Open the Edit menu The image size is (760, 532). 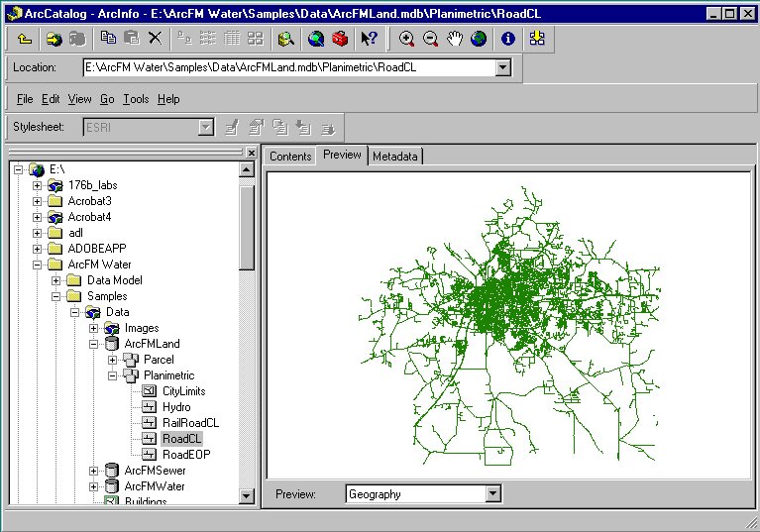pyautogui.click(x=51, y=99)
